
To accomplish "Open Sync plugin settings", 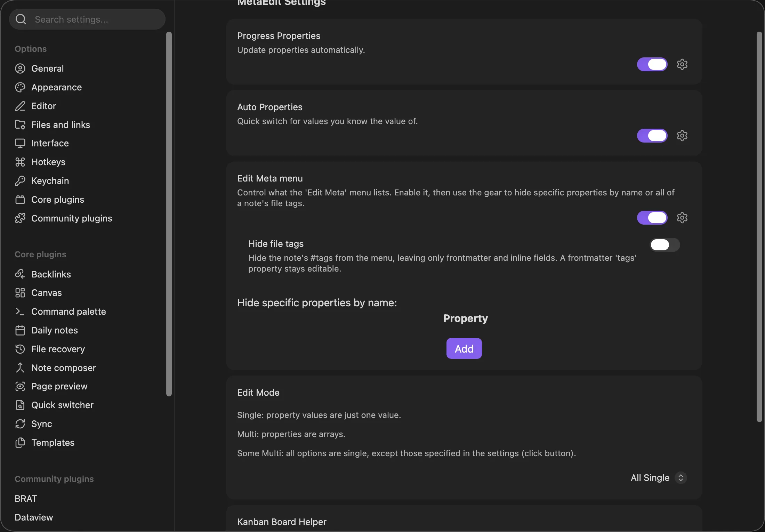I will [x=42, y=424].
